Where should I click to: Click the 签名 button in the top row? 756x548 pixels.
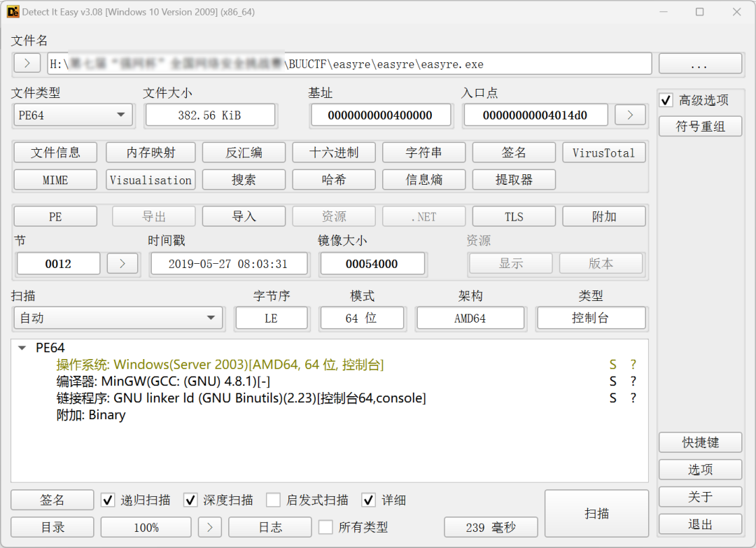(514, 153)
